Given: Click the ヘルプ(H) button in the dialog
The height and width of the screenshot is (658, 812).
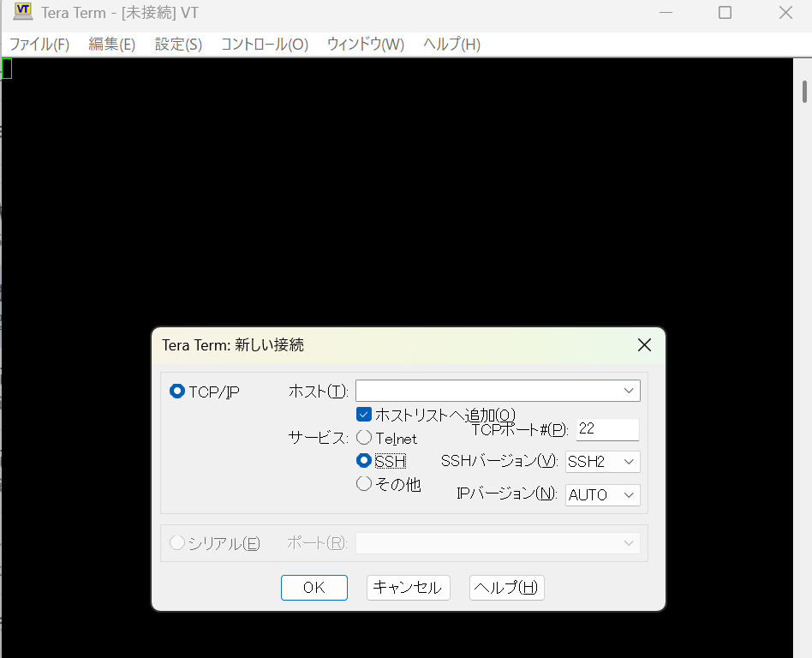Looking at the screenshot, I should 506,588.
